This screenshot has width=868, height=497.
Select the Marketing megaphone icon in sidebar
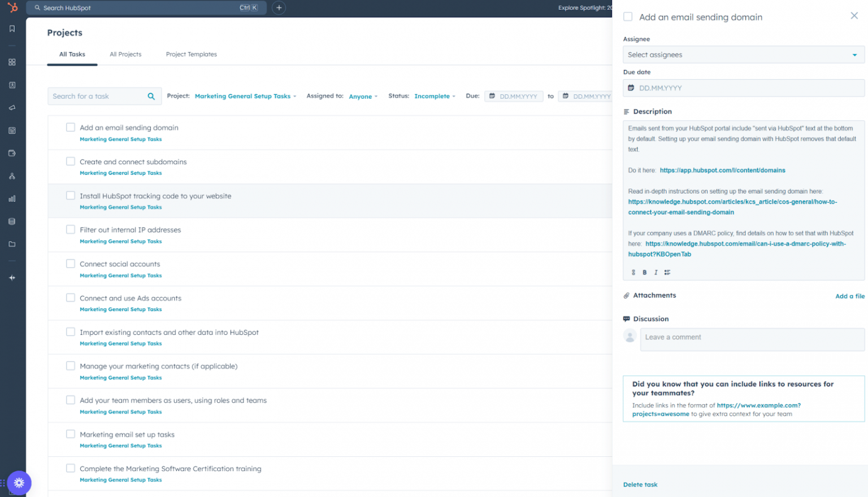(x=12, y=107)
